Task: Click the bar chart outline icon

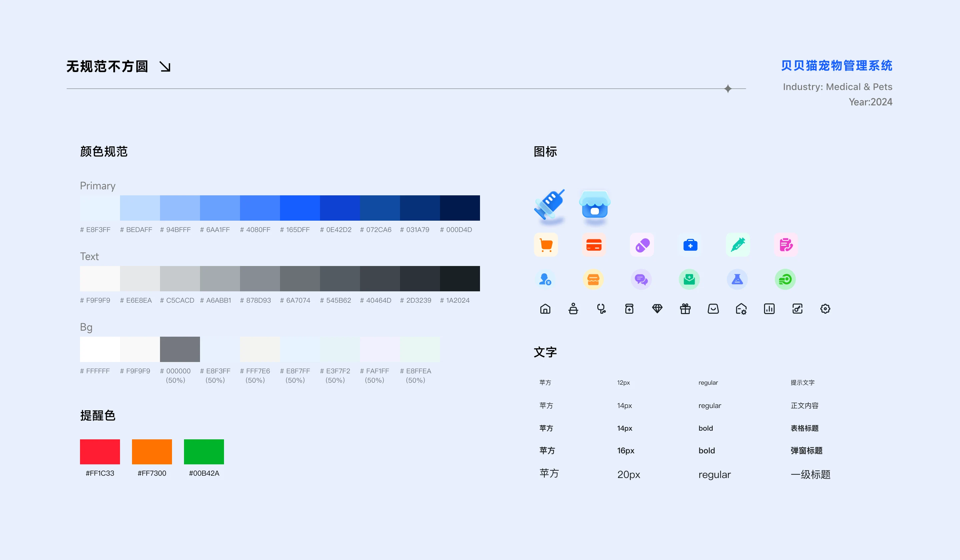Action: point(769,309)
